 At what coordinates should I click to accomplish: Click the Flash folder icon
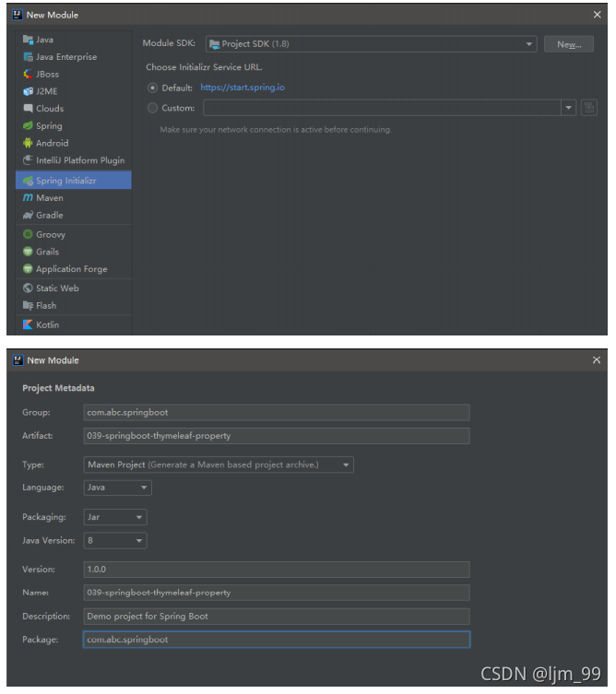point(28,305)
